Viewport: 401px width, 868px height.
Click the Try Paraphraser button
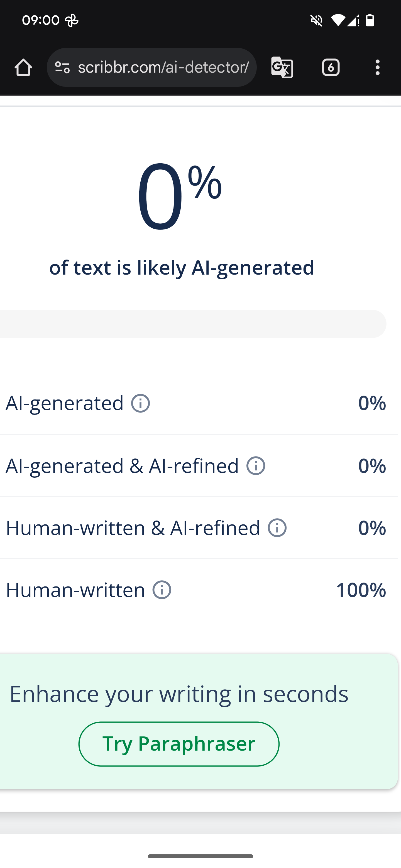pos(179,744)
